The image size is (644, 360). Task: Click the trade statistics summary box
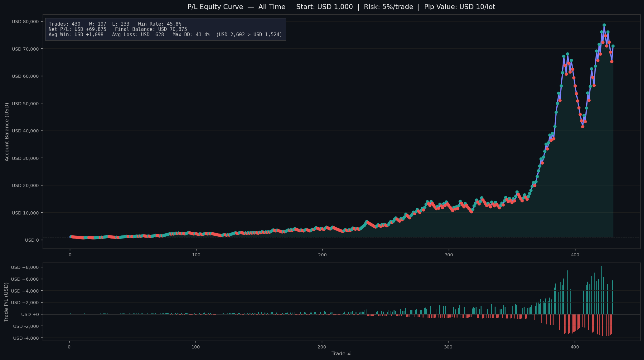[166, 29]
